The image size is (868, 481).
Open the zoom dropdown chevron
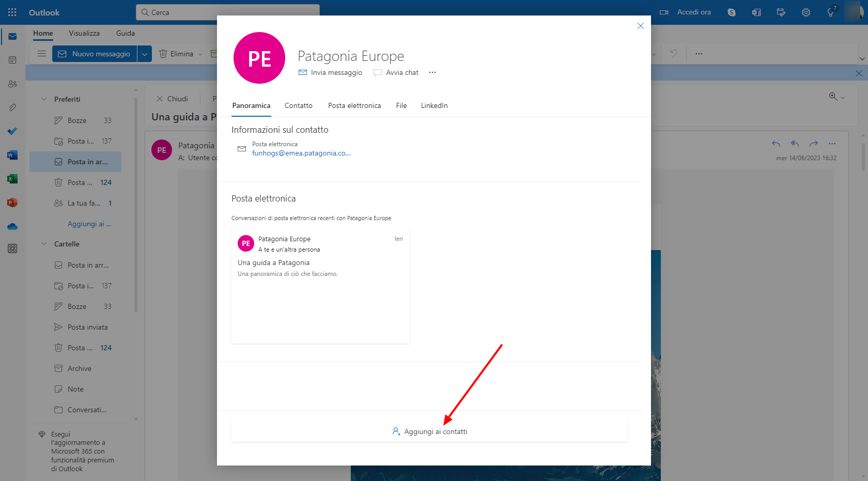(x=843, y=98)
